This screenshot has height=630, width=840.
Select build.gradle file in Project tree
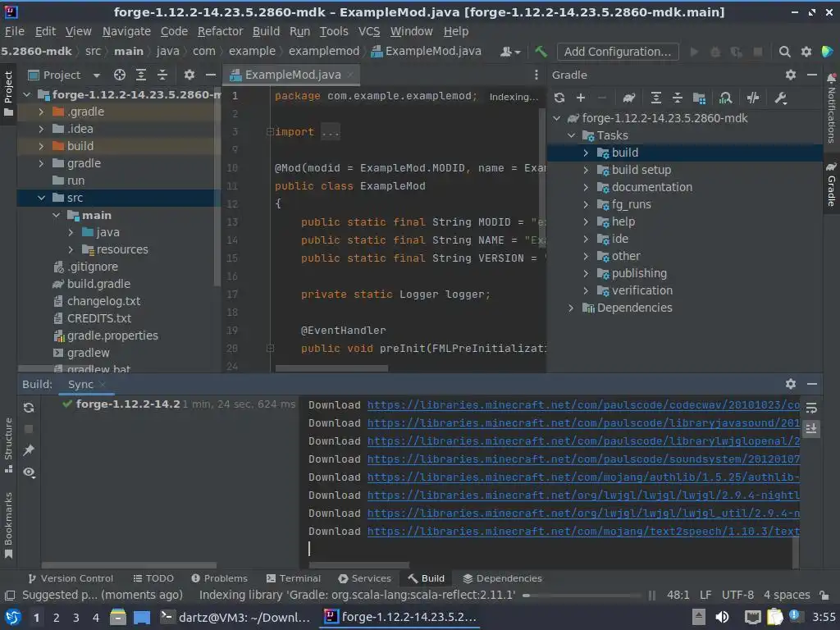point(98,284)
